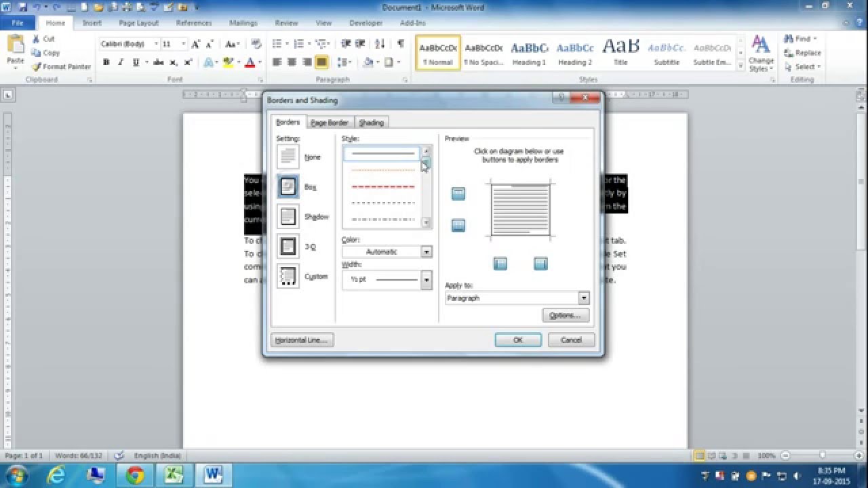Open the Insert ribbon tab
Image resolution: width=868 pixels, height=488 pixels.
[x=92, y=23]
